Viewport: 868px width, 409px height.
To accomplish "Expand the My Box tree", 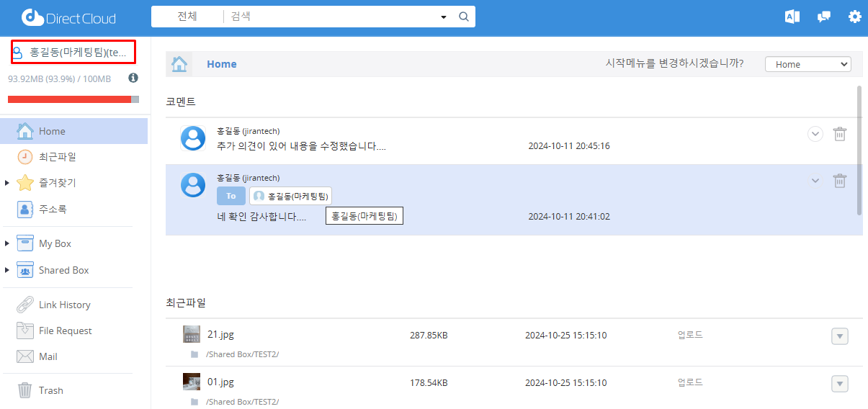I will tap(7, 244).
